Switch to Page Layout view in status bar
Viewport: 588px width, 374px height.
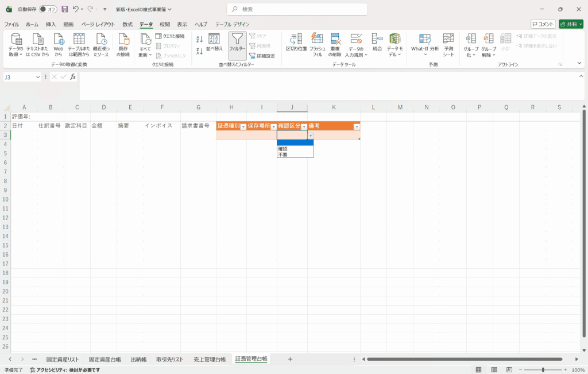[x=494, y=369]
